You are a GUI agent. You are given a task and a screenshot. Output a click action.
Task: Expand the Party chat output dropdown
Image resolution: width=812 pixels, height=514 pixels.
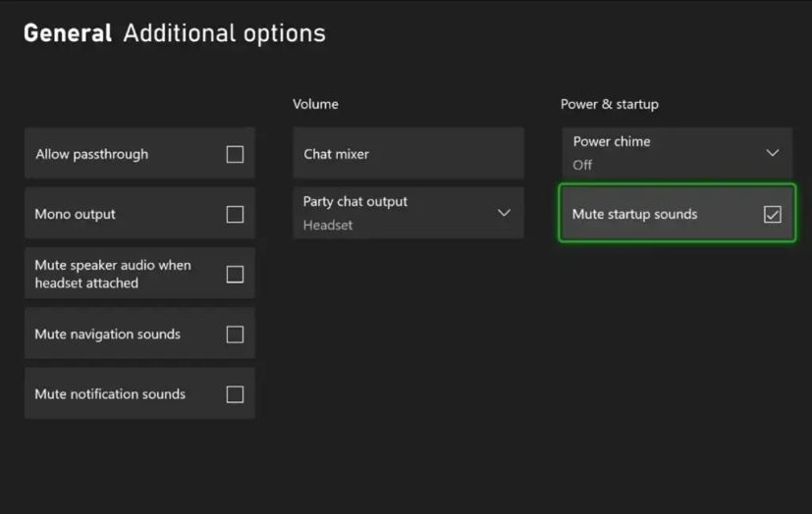pos(407,213)
